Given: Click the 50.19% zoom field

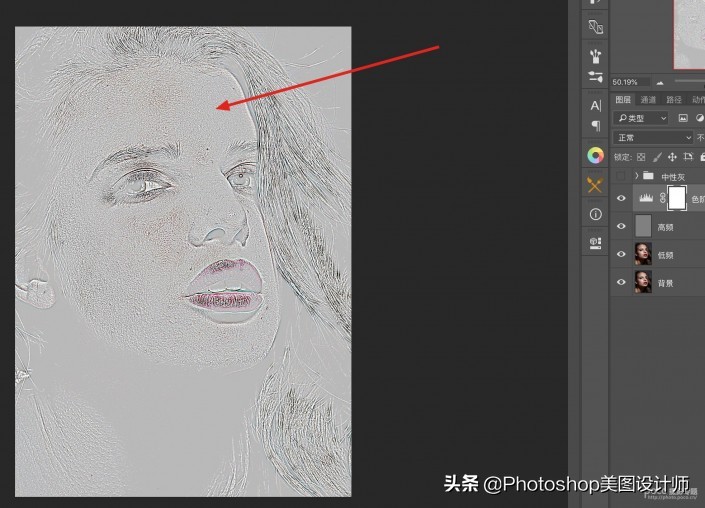Looking at the screenshot, I should click(x=626, y=82).
